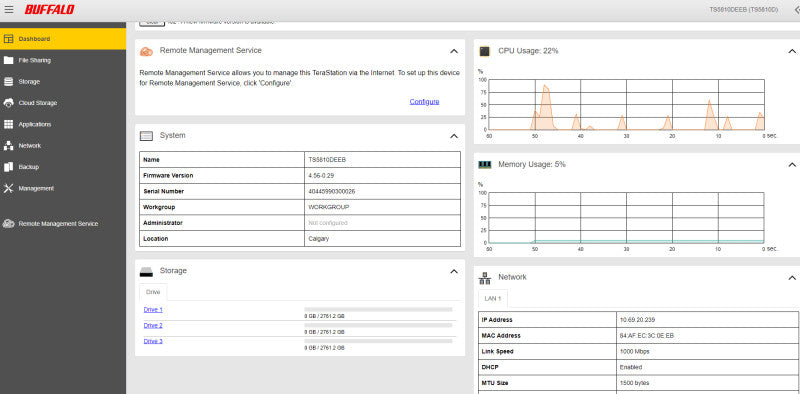
Task: Click the File Sharing folder icon
Action: (x=9, y=60)
